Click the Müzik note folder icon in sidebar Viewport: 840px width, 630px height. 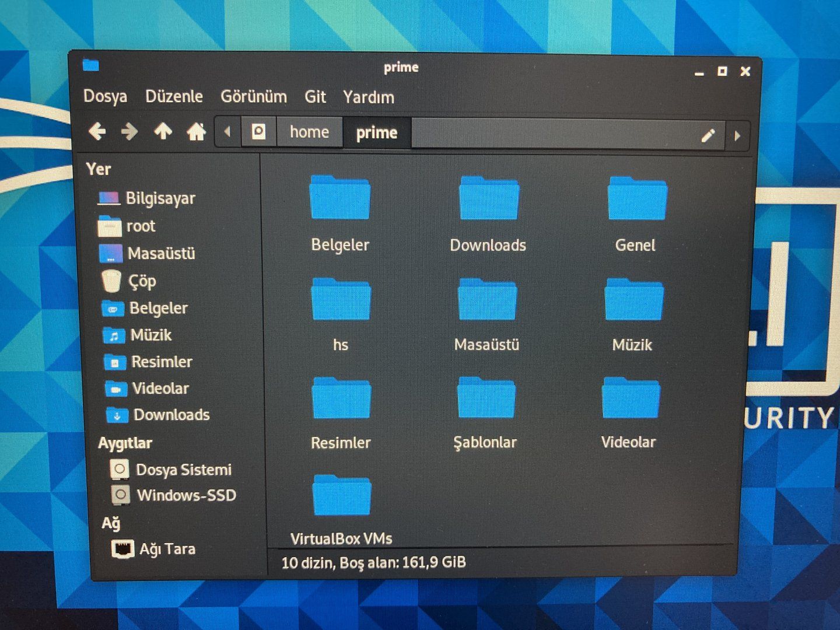114,335
